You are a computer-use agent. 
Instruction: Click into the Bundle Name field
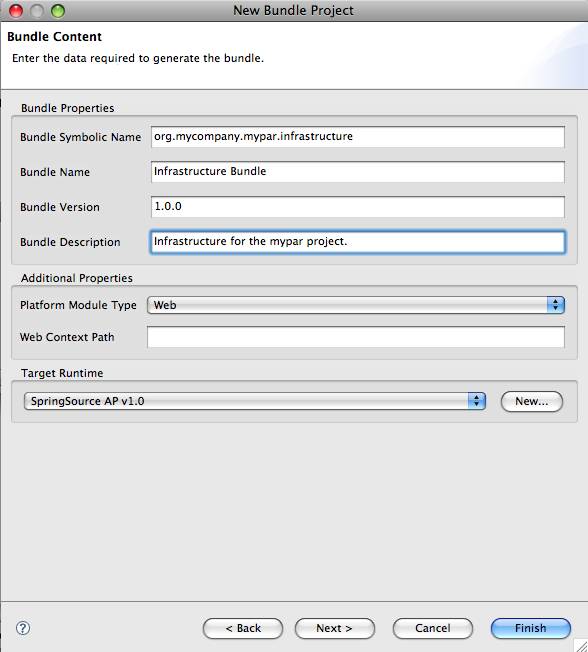coord(358,172)
